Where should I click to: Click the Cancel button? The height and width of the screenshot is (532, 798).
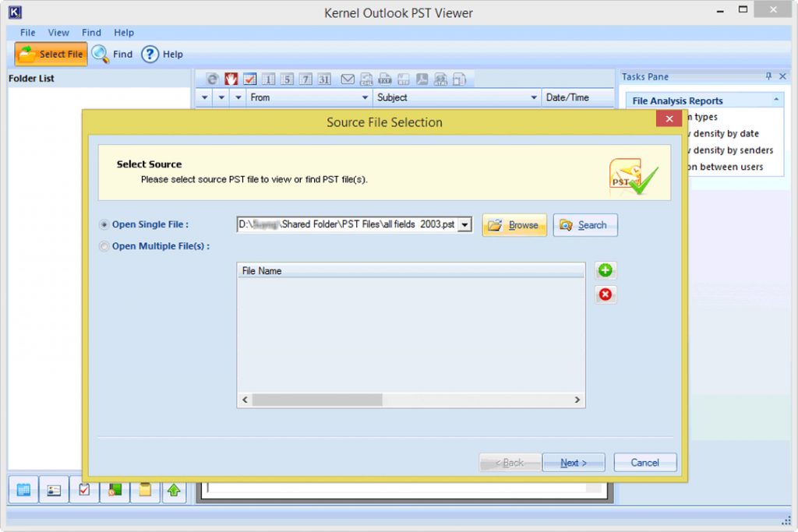coord(644,463)
